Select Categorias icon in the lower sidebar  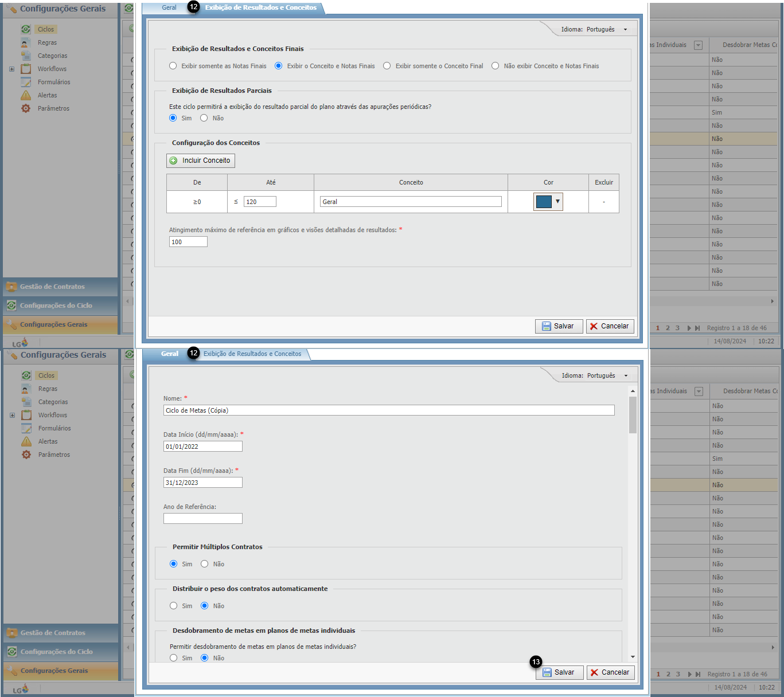[26, 402]
